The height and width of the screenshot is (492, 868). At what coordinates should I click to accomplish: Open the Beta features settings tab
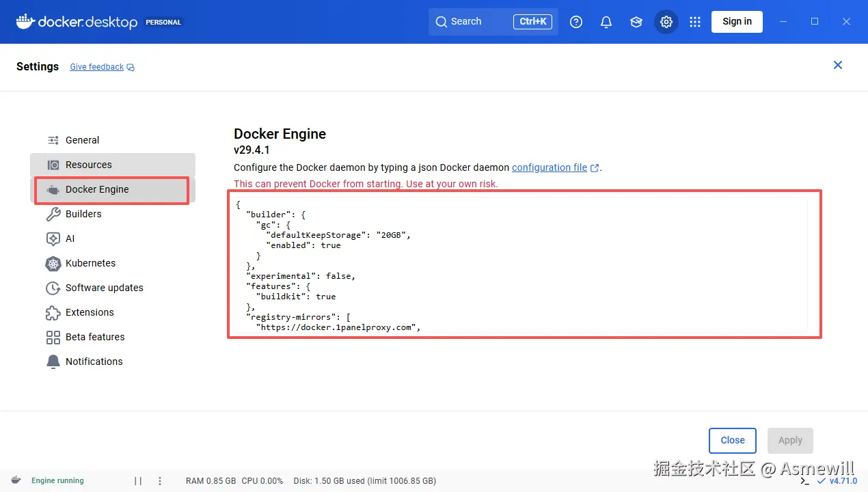click(113, 337)
